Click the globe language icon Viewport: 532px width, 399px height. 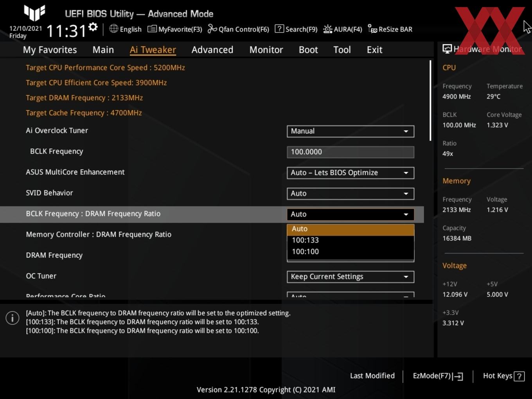pyautogui.click(x=113, y=29)
